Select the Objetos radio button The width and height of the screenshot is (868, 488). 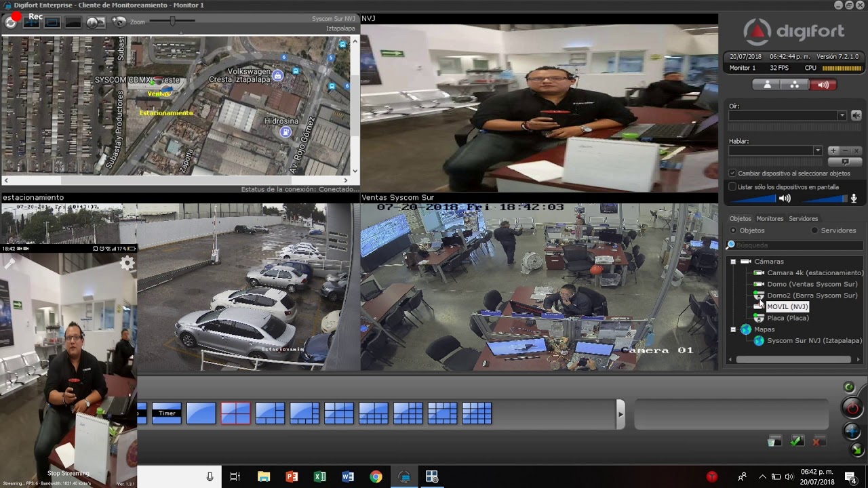pyautogui.click(x=733, y=230)
